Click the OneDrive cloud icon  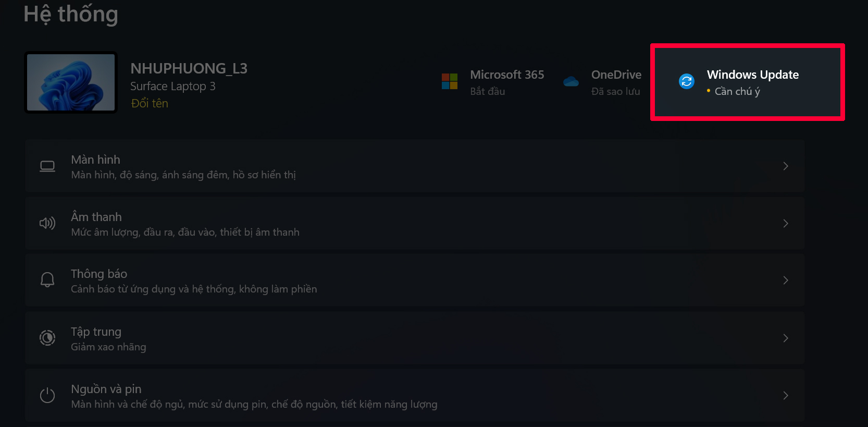pyautogui.click(x=571, y=81)
